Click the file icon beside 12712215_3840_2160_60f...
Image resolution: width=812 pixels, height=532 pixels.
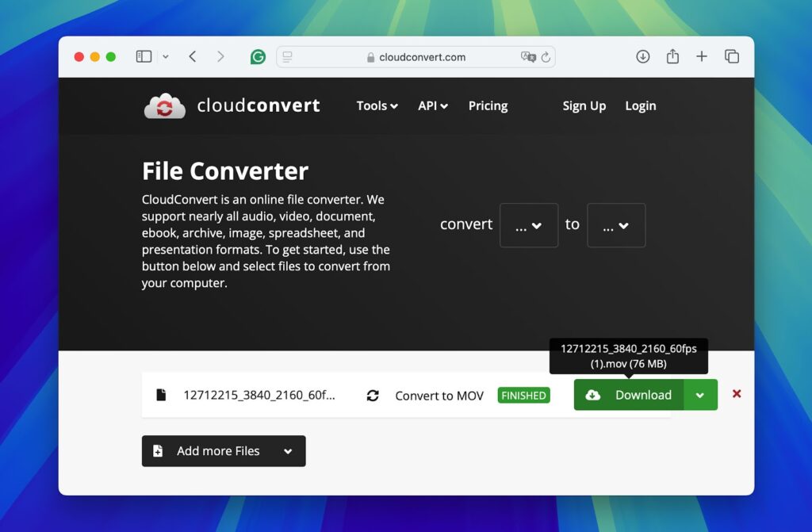pos(161,395)
